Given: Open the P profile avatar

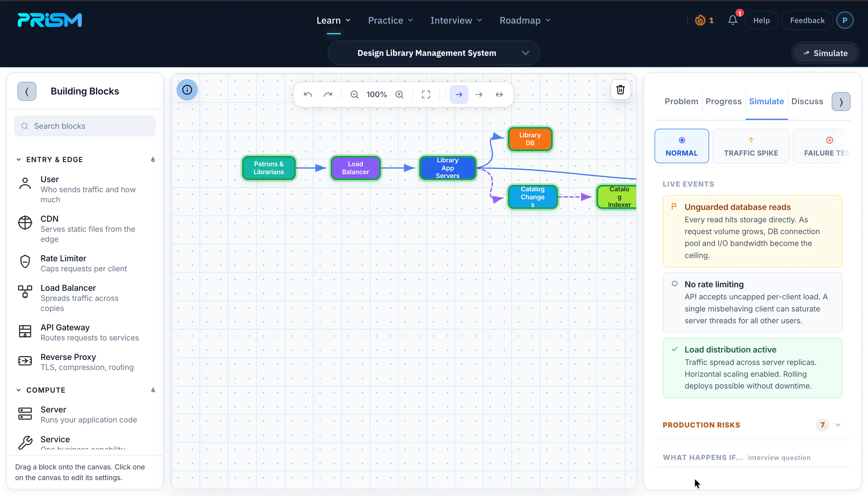Looking at the screenshot, I should (x=845, y=20).
